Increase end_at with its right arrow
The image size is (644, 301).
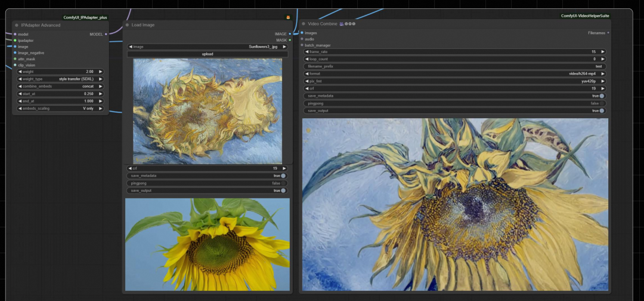click(x=100, y=101)
